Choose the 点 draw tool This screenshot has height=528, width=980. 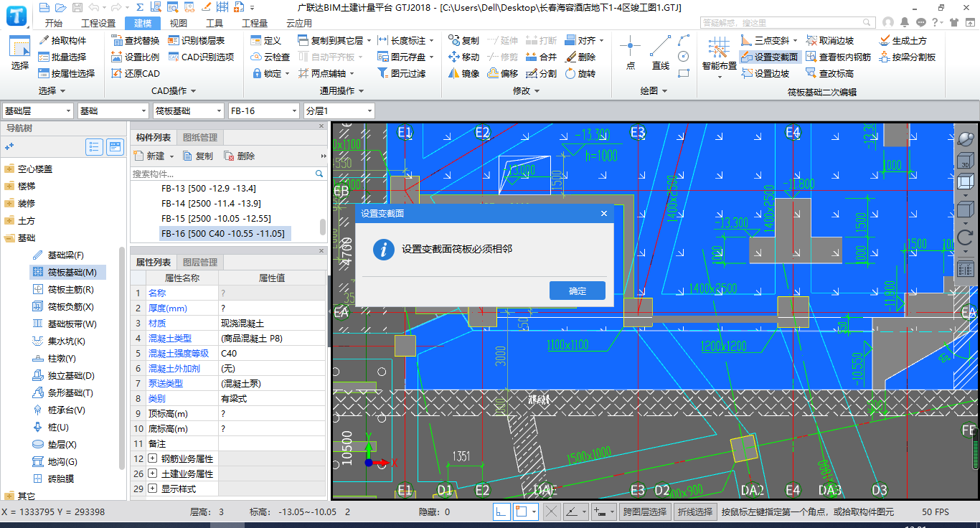pos(630,53)
